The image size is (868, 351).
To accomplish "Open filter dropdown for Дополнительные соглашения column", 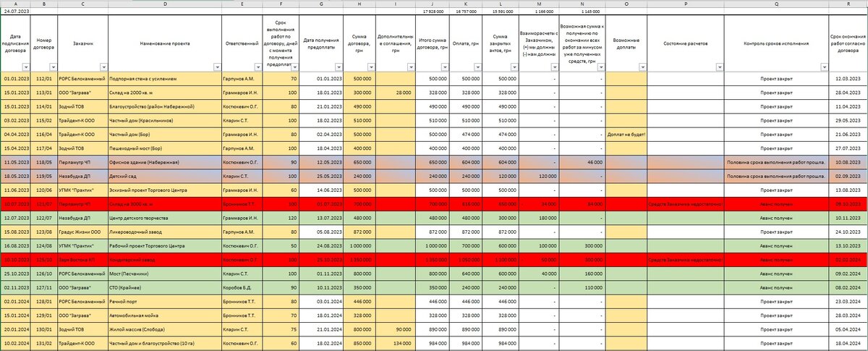I will click(410, 67).
